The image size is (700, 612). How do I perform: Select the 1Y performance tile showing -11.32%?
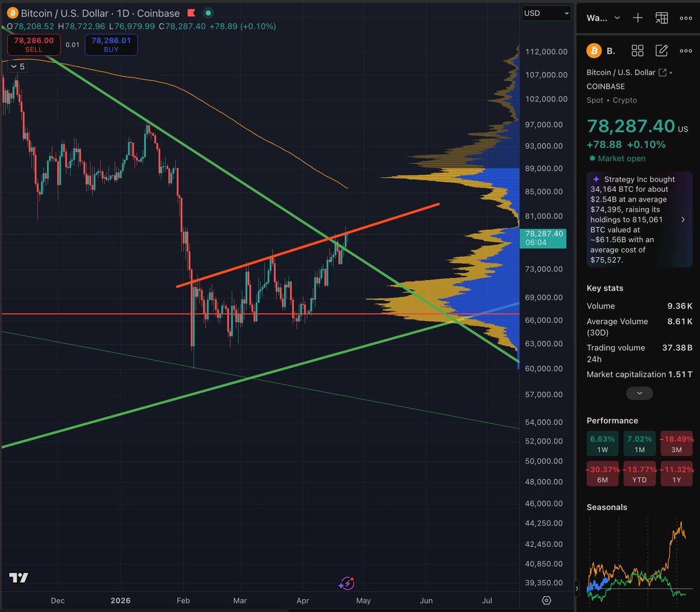[677, 474]
